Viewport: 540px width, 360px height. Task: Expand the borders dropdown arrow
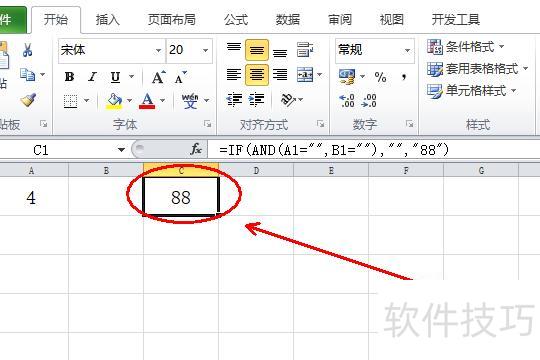(x=86, y=101)
